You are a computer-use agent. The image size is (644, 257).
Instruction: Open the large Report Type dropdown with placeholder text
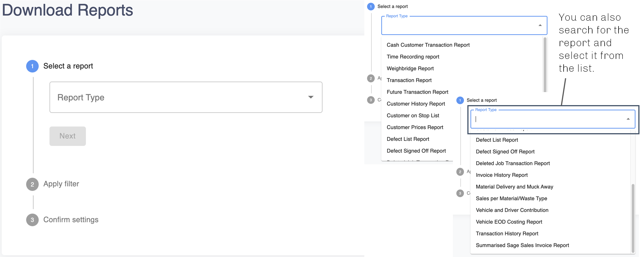click(186, 97)
